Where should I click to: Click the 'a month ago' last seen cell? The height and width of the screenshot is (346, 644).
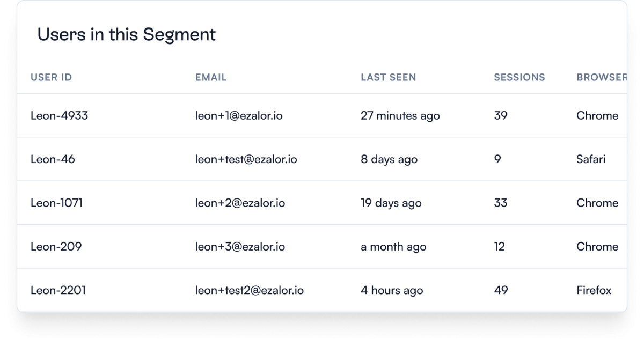pos(393,247)
